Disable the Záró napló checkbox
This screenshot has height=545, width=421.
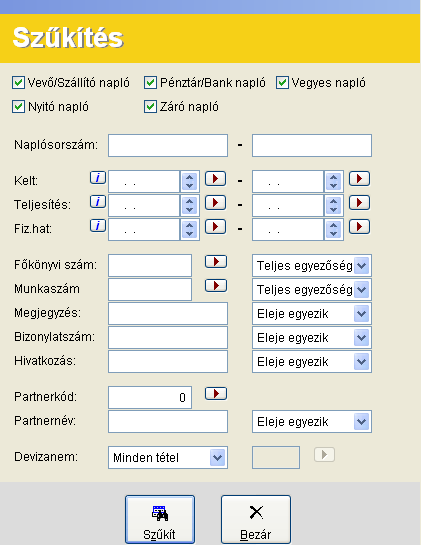pos(150,107)
